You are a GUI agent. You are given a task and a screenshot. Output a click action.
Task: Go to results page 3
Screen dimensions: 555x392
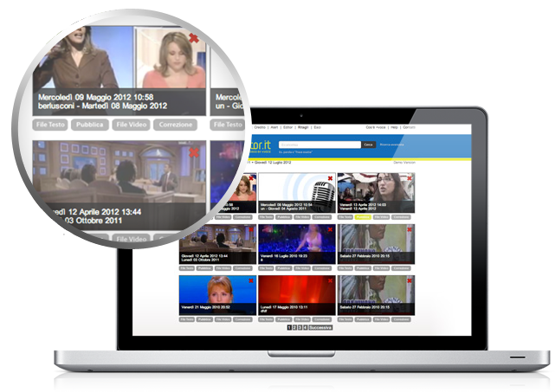(x=300, y=328)
